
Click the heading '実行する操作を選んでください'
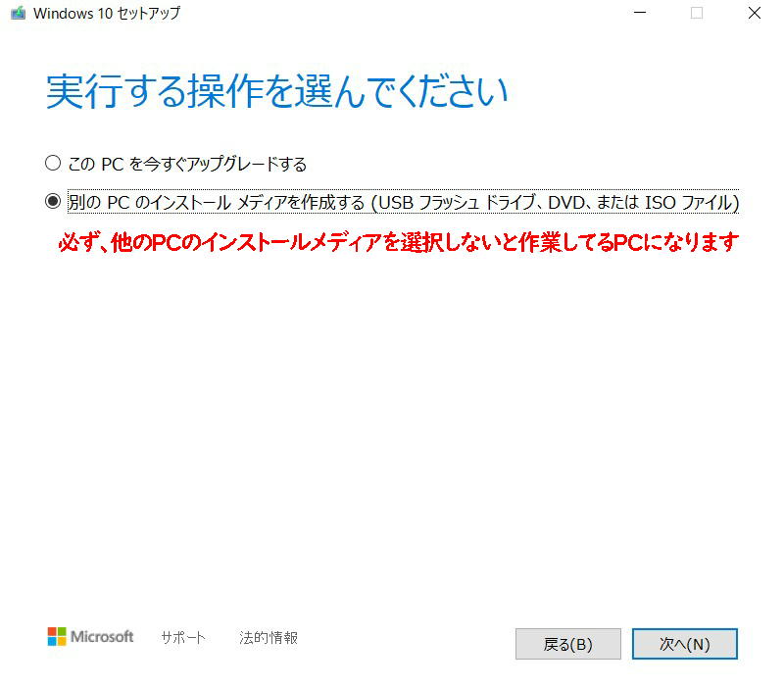pyautogui.click(x=276, y=91)
